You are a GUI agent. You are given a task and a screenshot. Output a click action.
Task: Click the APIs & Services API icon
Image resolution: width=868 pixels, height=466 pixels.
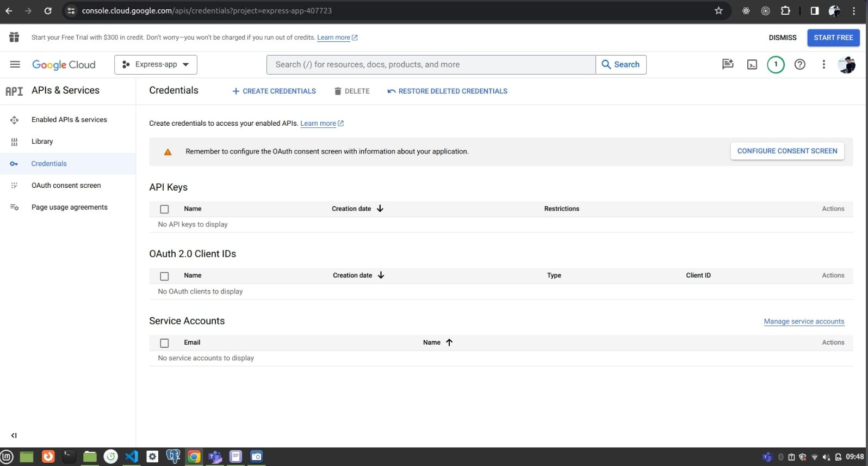point(14,91)
